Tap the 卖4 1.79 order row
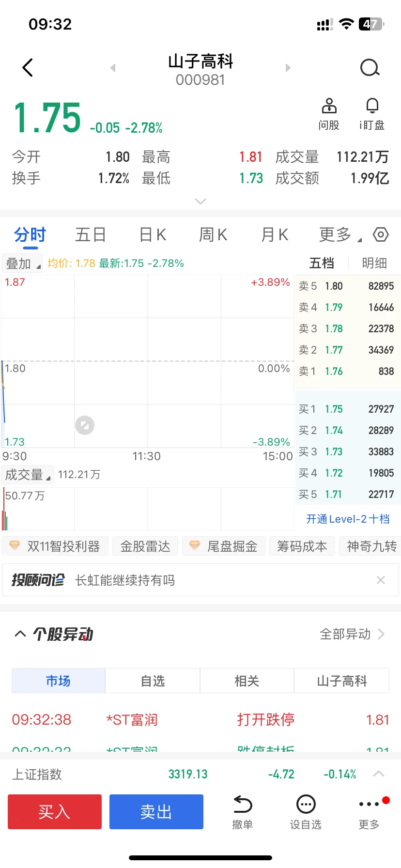Screen dimensions: 401x868 pos(348,308)
